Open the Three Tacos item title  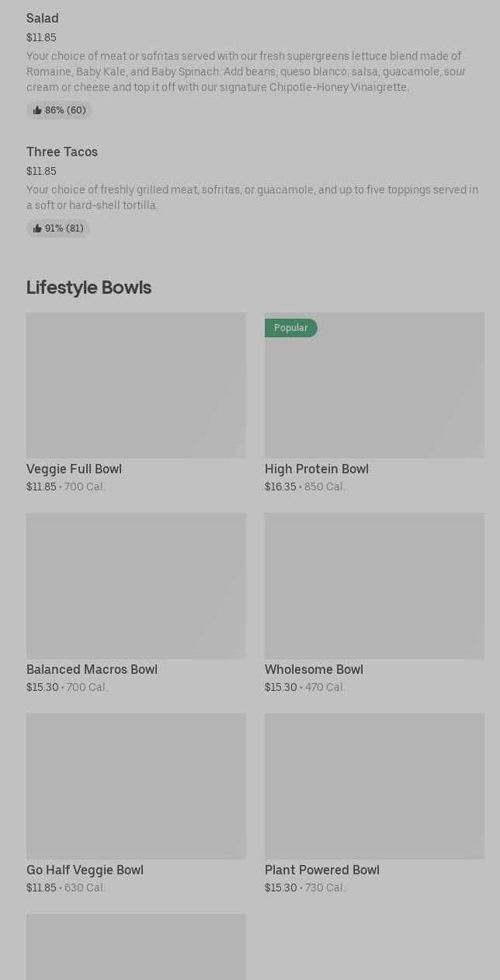[x=62, y=152]
